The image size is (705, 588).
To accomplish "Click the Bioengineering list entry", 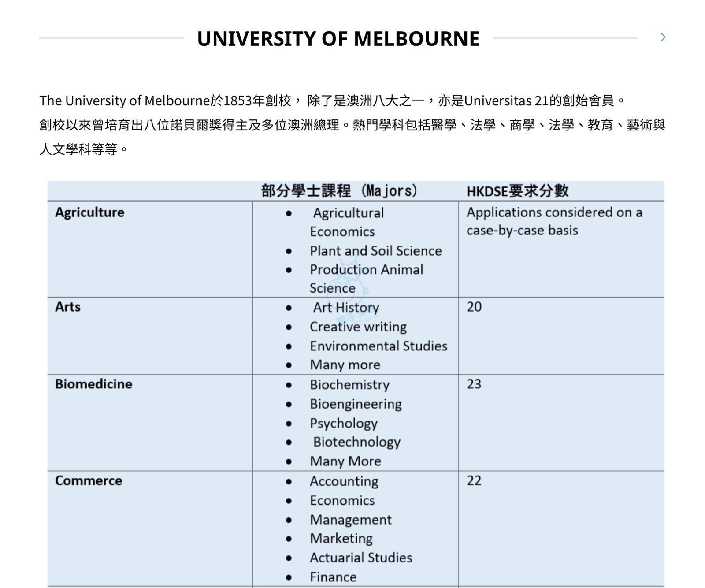I will [x=356, y=404].
